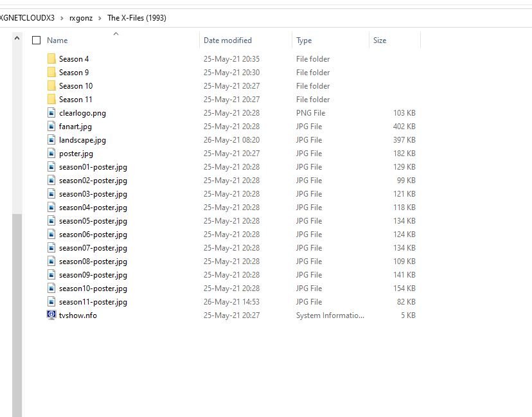Click the season02-poster.jpg file icon
Image resolution: width=532 pixels, height=417 pixels.
point(51,180)
